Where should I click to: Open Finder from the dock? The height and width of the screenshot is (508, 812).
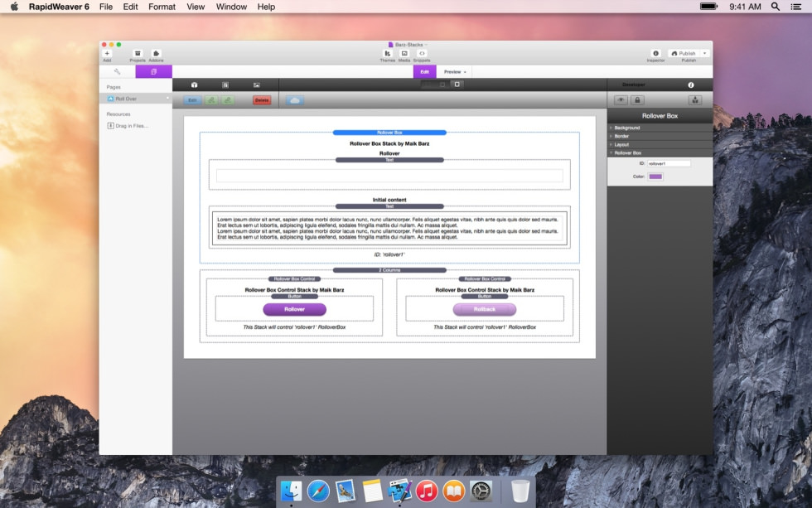[x=291, y=491]
